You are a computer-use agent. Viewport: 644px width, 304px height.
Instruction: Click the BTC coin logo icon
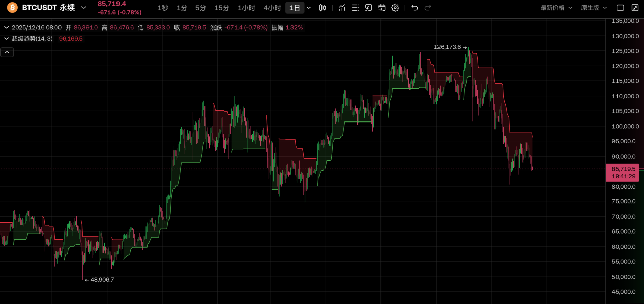(x=11, y=8)
